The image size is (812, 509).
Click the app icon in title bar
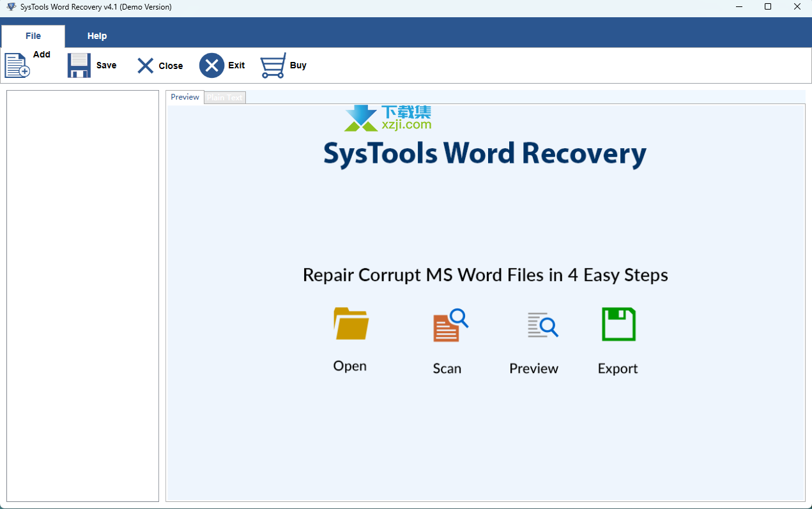tap(11, 7)
